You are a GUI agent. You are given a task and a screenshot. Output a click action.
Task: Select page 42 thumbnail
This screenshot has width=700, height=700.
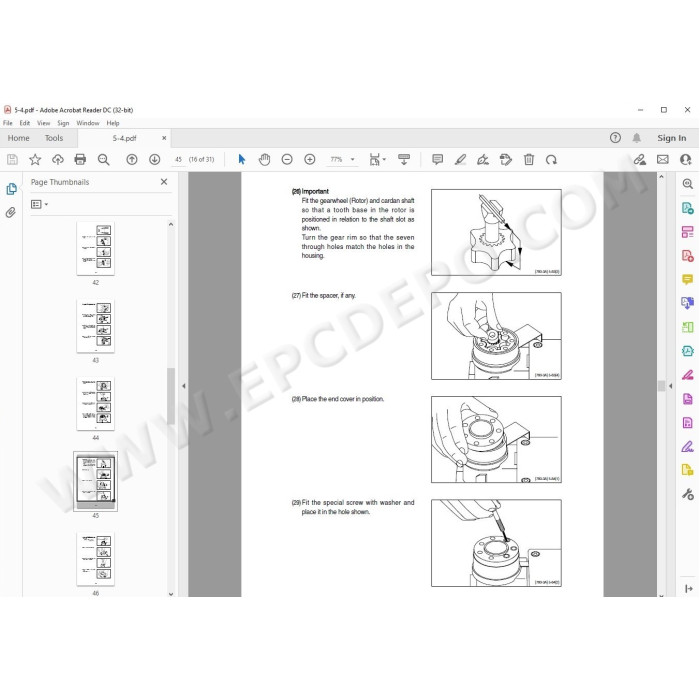[x=96, y=248]
